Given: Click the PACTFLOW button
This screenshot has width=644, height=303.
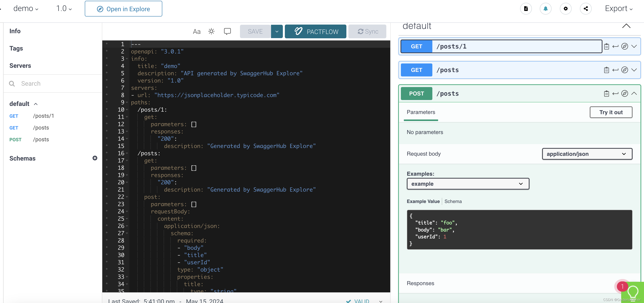Looking at the screenshot, I should pyautogui.click(x=316, y=31).
